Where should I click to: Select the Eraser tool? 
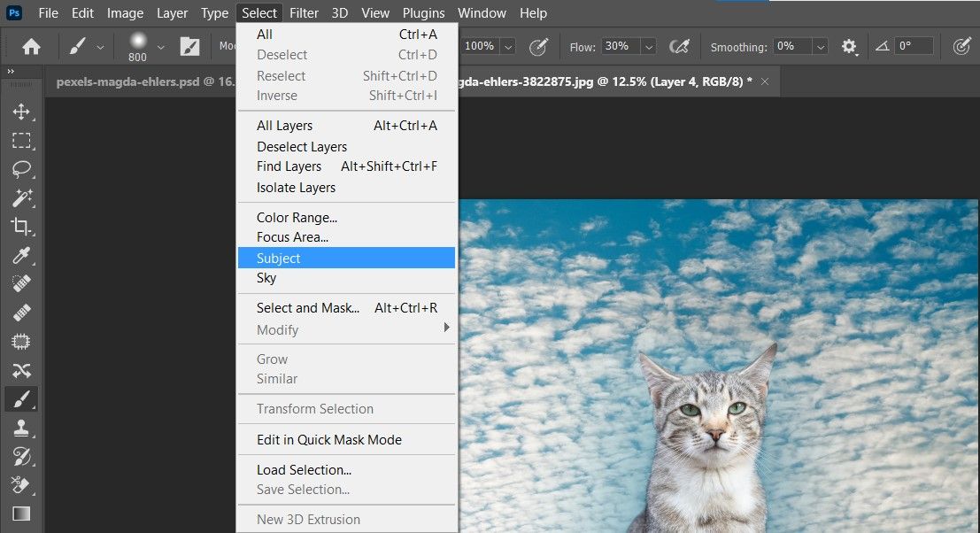[x=21, y=485]
